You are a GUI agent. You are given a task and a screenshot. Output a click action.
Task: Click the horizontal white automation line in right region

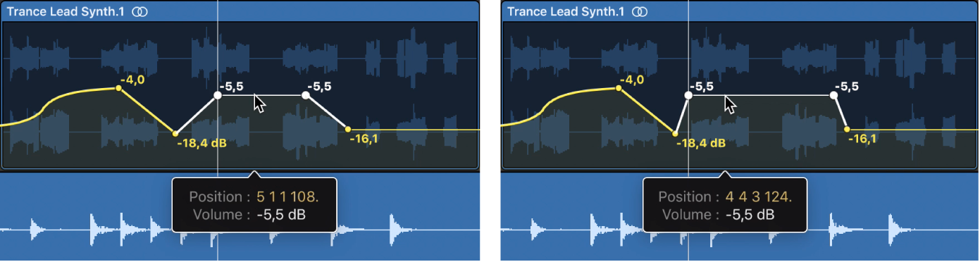(762, 95)
